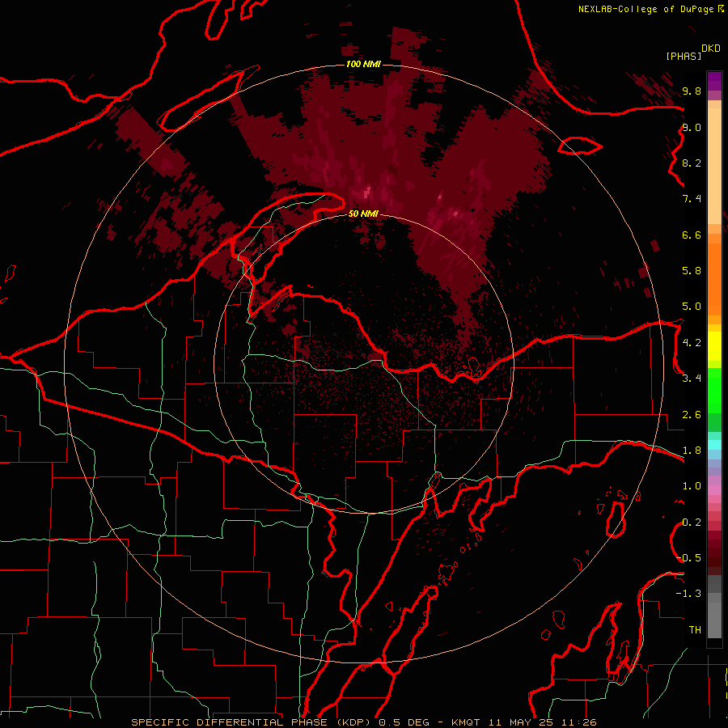Click the TH legend label
The width and height of the screenshot is (728, 728).
tap(695, 629)
